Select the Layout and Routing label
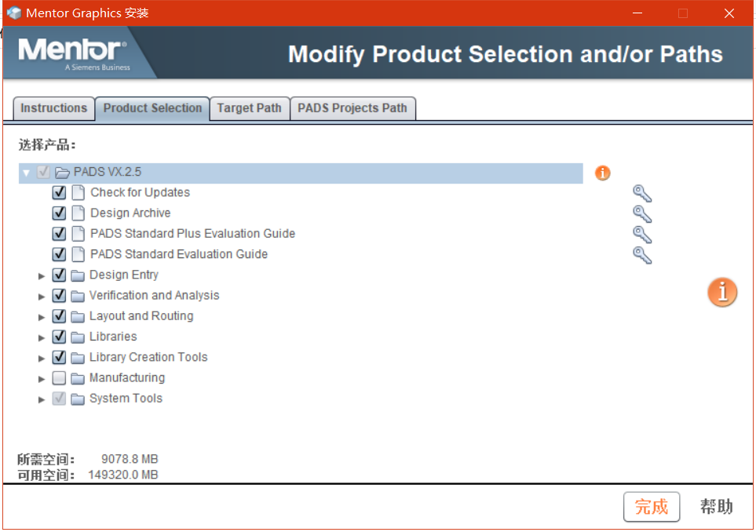Screen dimensions: 756x532 (x=141, y=316)
